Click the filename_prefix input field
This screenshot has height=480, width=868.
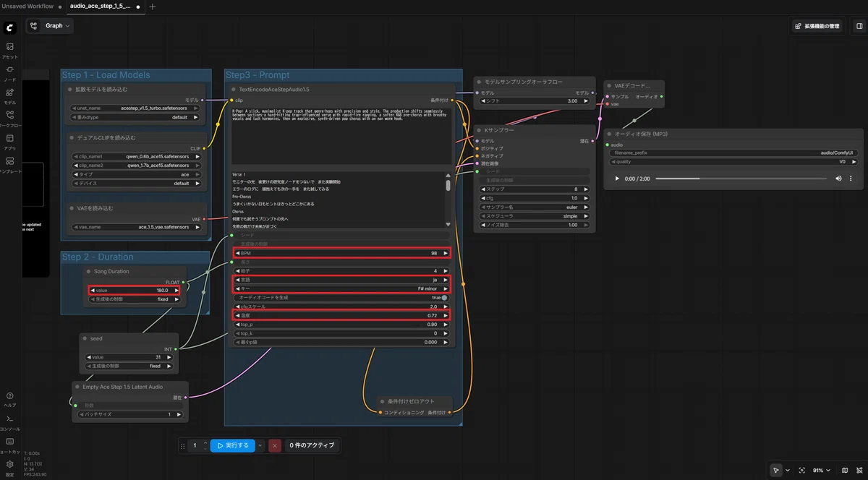click(x=735, y=153)
